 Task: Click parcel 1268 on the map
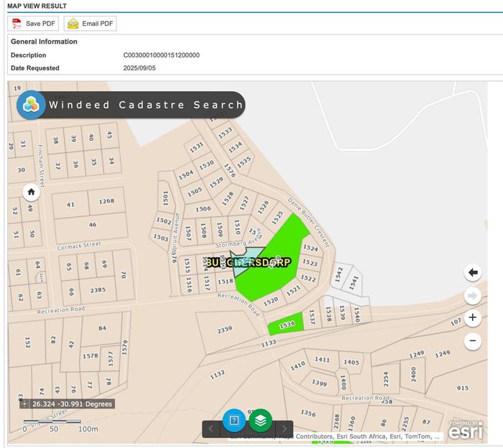point(107,202)
